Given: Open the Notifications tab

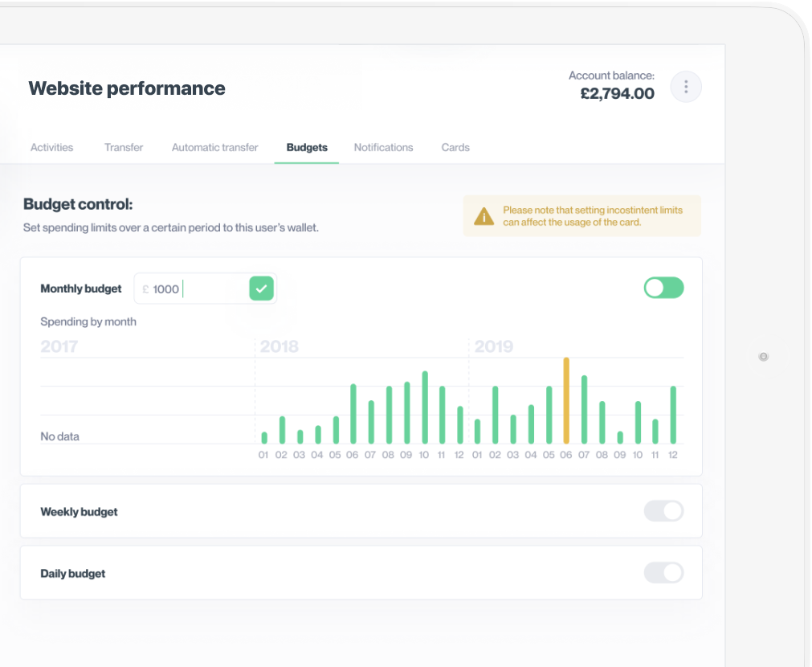Looking at the screenshot, I should (383, 148).
